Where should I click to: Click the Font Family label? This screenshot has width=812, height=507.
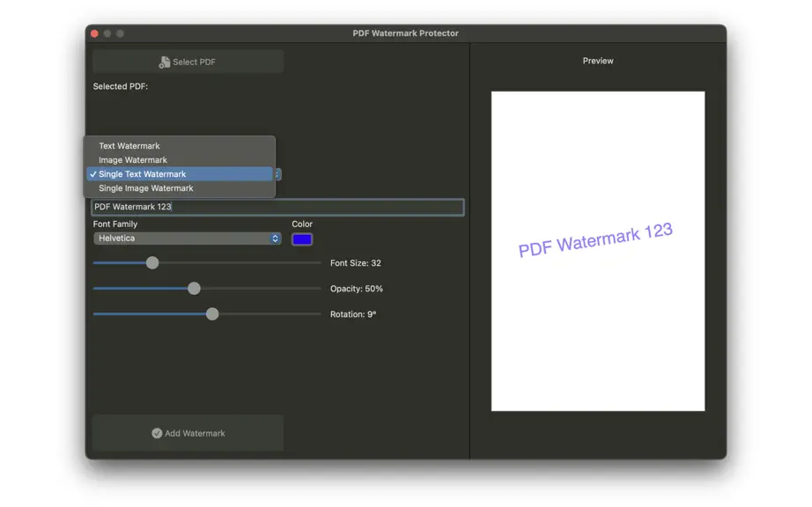115,224
